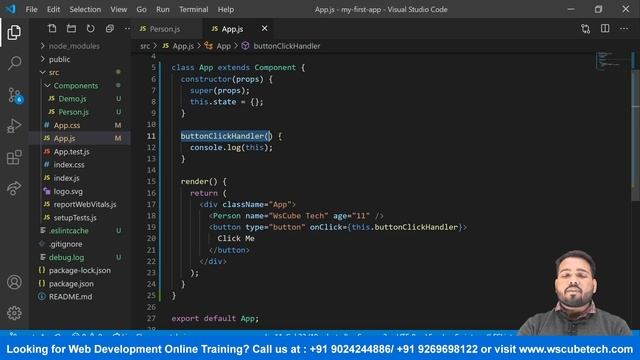Open the Edit menu
640x360 pixels.
pyautogui.click(x=53, y=9)
